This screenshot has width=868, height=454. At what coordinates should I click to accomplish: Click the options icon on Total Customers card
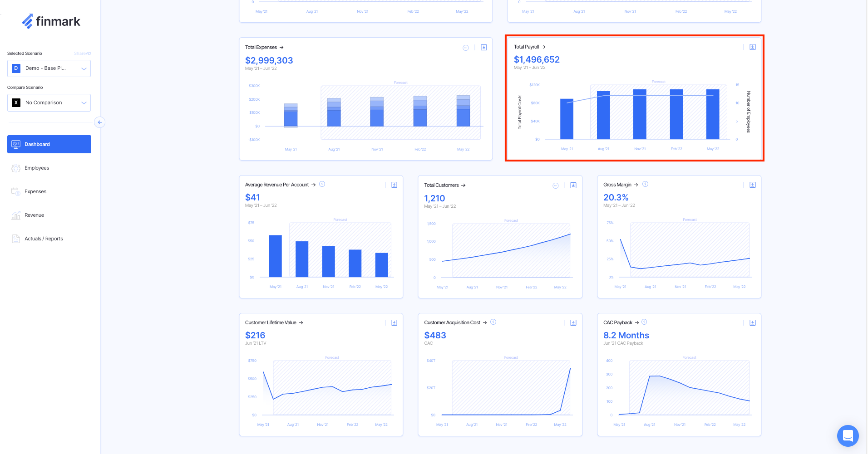[x=555, y=186]
